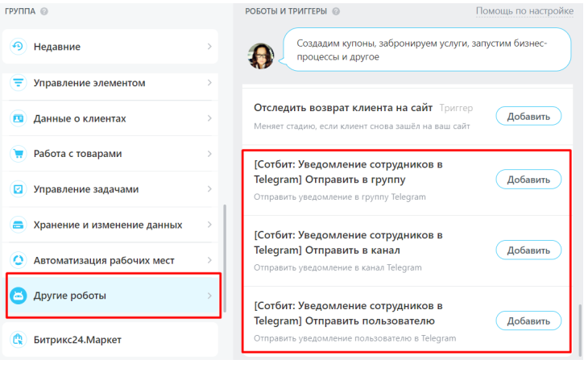The height and width of the screenshot is (368, 588).
Task: Click the Управление элементом filter icon
Action: (x=18, y=82)
